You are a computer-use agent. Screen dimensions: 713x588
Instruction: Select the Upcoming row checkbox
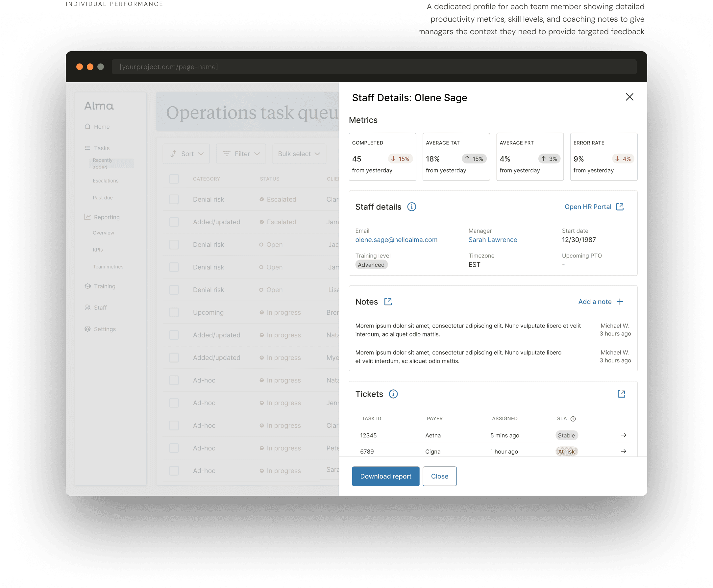point(174,312)
